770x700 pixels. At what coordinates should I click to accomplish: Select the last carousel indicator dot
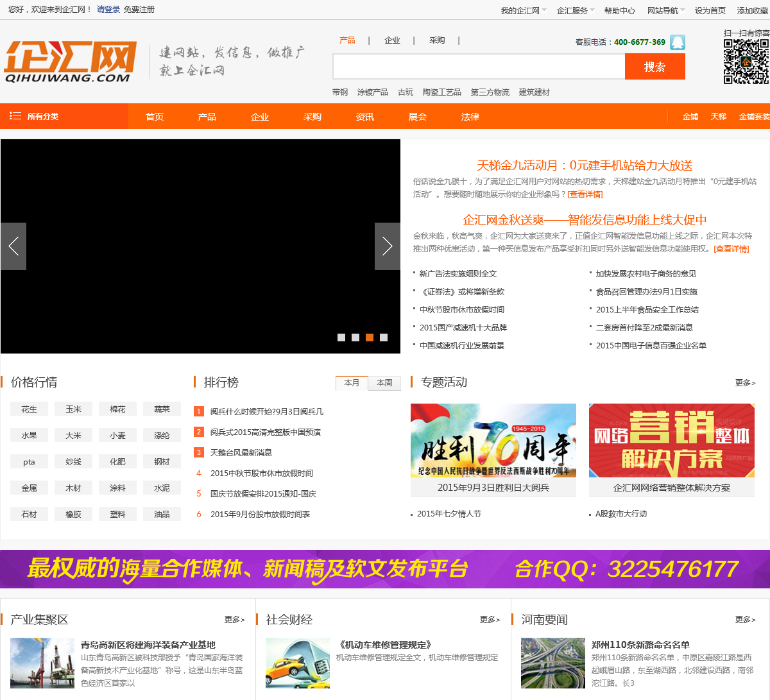pyautogui.click(x=384, y=337)
